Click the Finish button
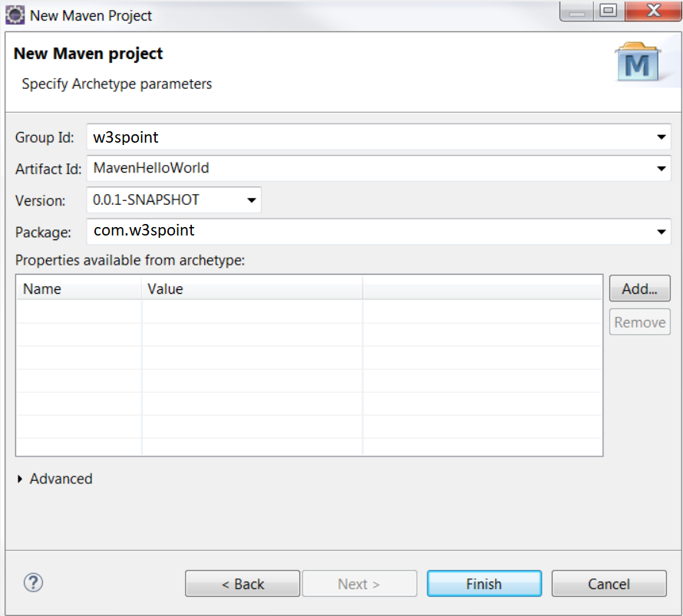The image size is (683, 616). tap(483, 583)
